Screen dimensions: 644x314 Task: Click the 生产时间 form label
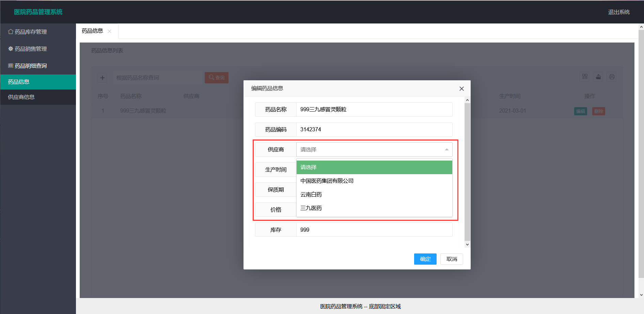pos(276,170)
